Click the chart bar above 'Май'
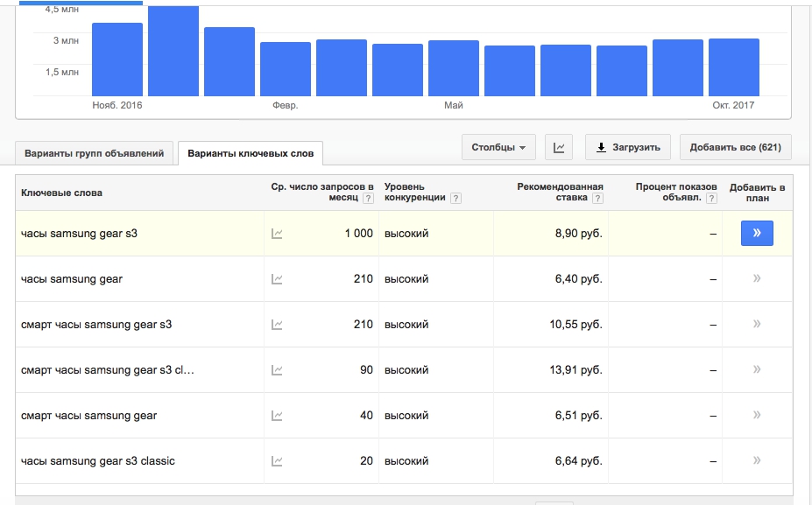The image size is (812, 505). [x=454, y=68]
